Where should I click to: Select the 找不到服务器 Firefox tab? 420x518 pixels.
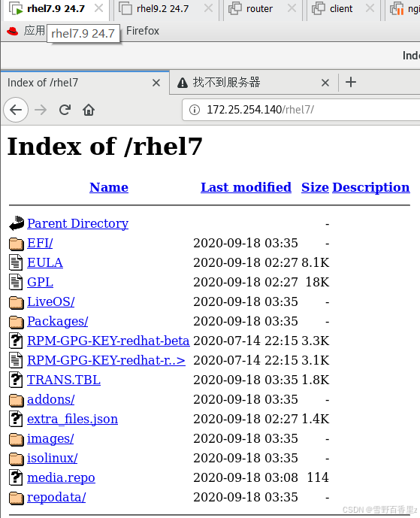coord(254,83)
